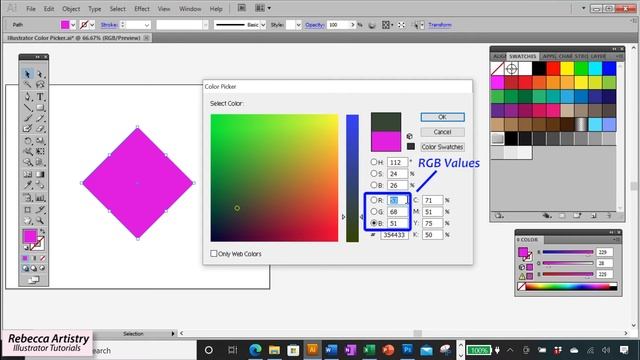
Task: Open the Fill color dropdown in control bar
Action: tap(73, 25)
